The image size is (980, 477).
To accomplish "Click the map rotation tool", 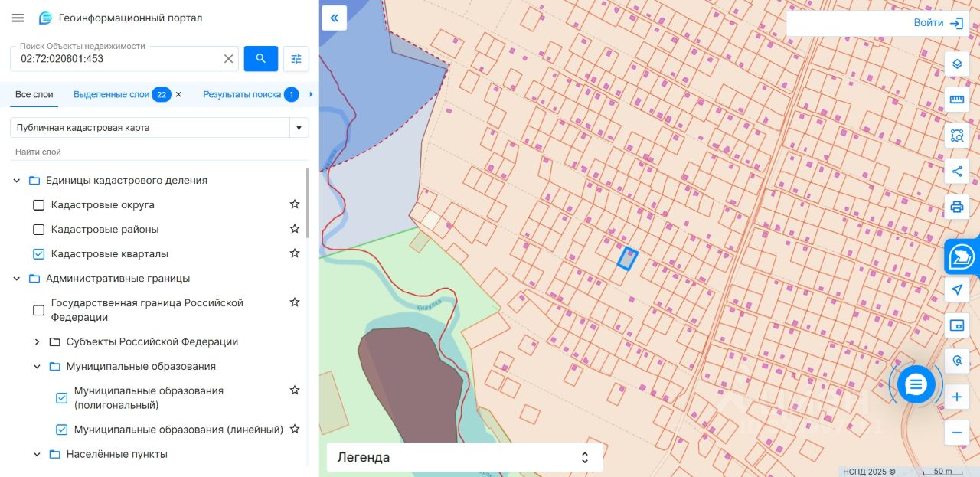I will (956, 361).
